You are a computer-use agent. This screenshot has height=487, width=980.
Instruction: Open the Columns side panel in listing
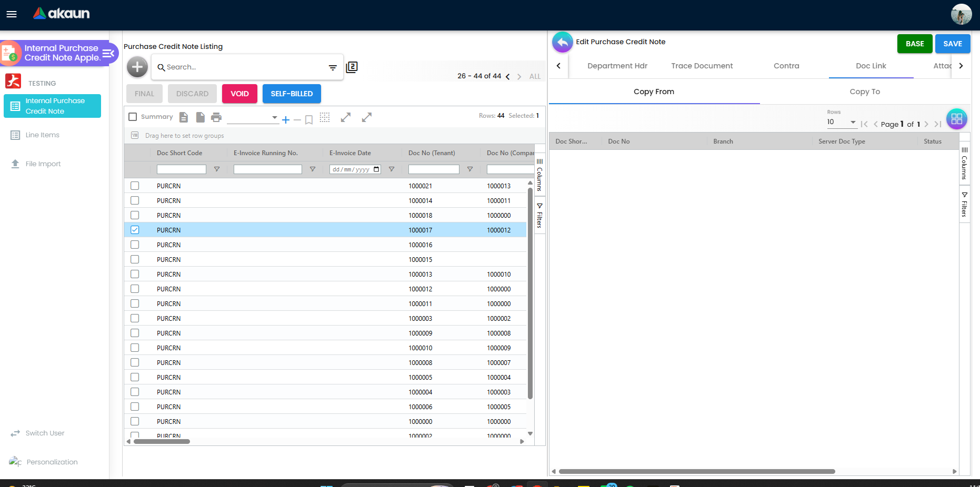pyautogui.click(x=539, y=175)
